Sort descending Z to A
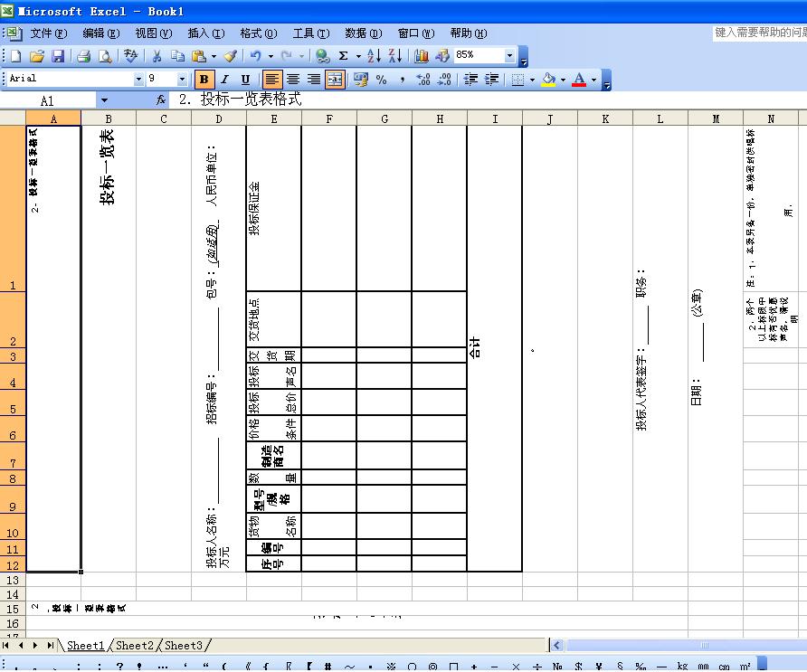Screen dimensions: 807x672 point(395,55)
